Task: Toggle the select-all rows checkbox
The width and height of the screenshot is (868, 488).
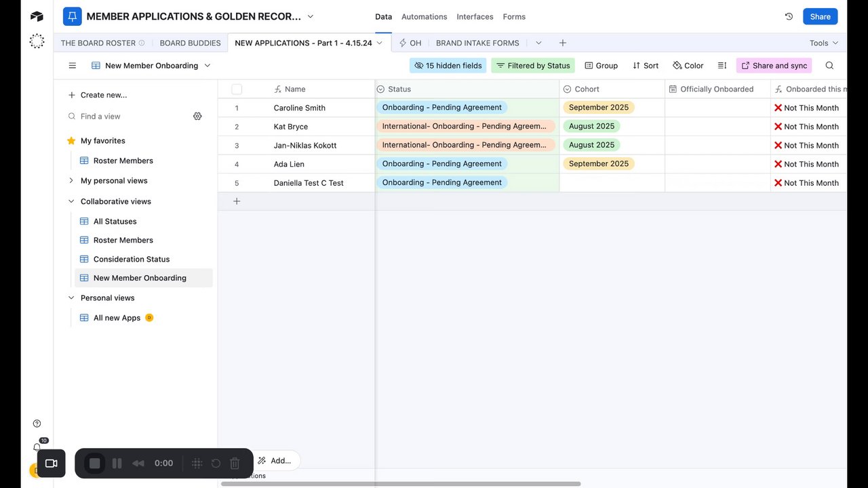Action: 237,89
